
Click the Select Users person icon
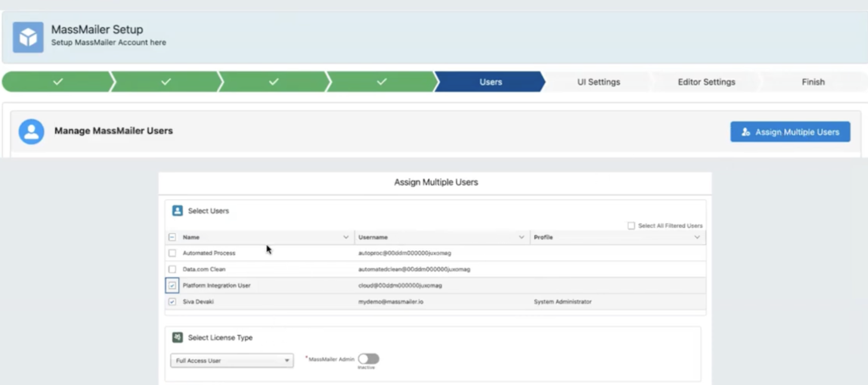pyautogui.click(x=177, y=211)
